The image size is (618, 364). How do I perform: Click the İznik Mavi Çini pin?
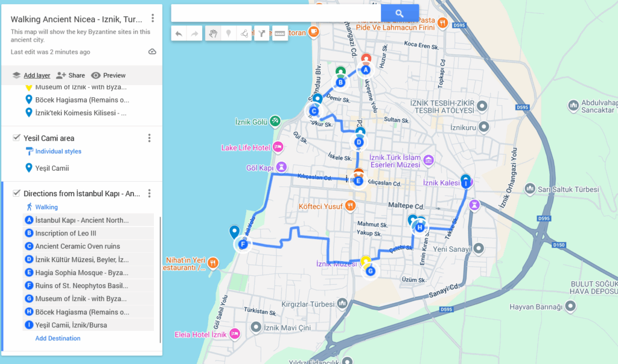[x=256, y=327]
